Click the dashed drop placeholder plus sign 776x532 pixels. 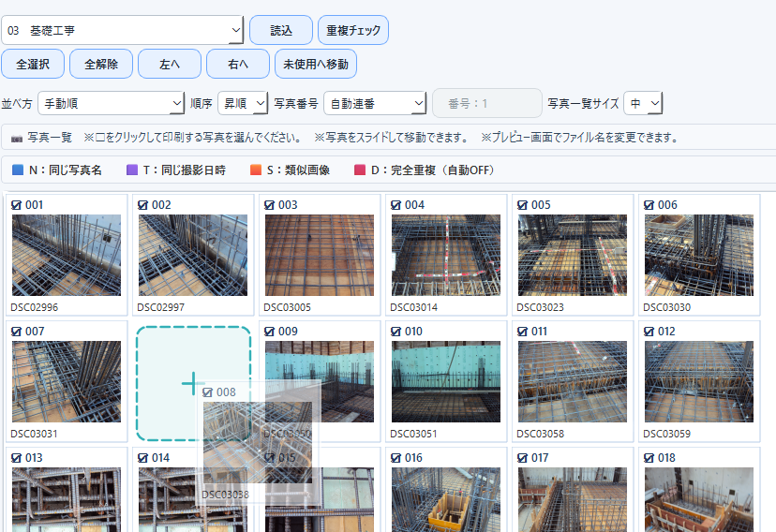click(192, 383)
